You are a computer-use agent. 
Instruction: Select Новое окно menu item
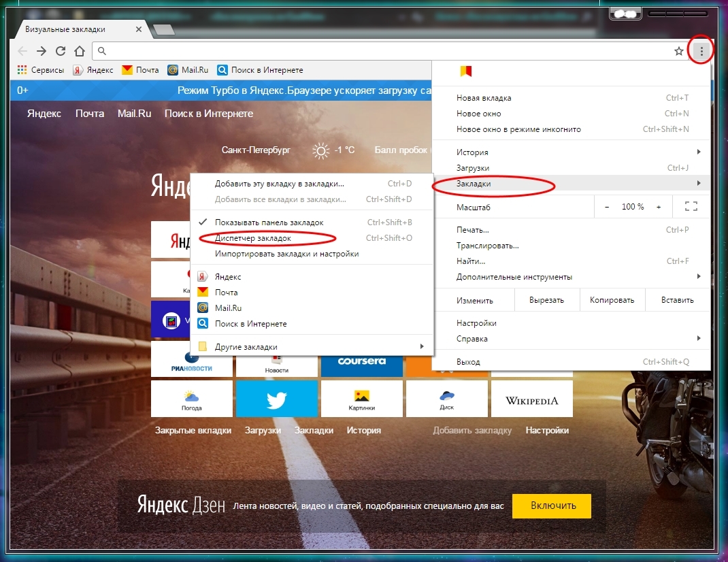pyautogui.click(x=571, y=114)
